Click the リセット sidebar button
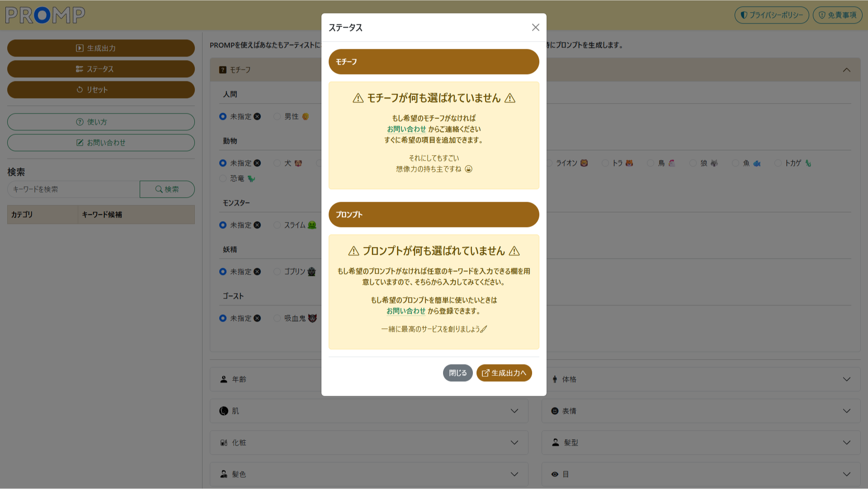The width and height of the screenshot is (868, 489). [101, 90]
